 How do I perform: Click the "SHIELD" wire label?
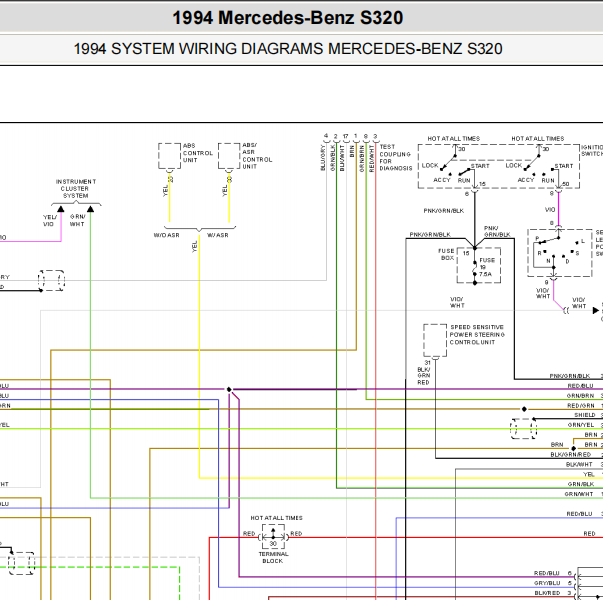[585, 415]
